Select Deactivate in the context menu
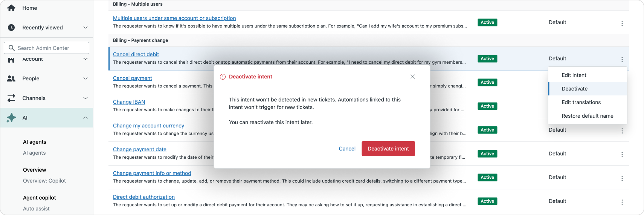 (574, 89)
